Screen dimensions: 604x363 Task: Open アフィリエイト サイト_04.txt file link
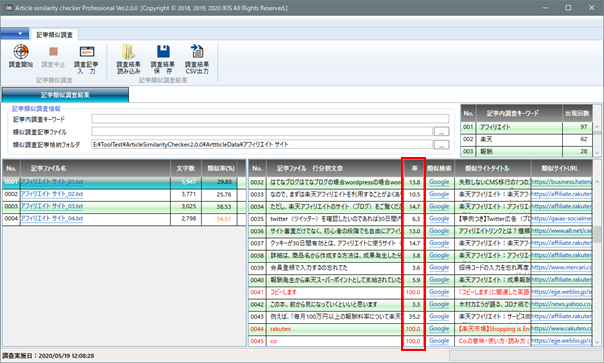click(52, 218)
